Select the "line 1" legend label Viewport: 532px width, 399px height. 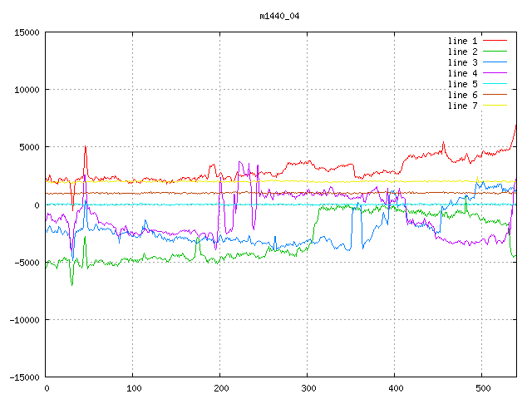tap(462, 41)
